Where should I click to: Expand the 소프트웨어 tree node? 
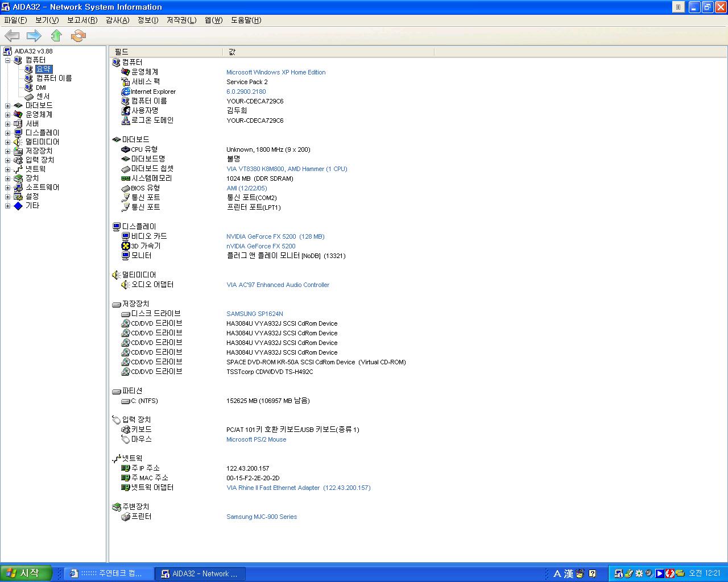(x=7, y=188)
